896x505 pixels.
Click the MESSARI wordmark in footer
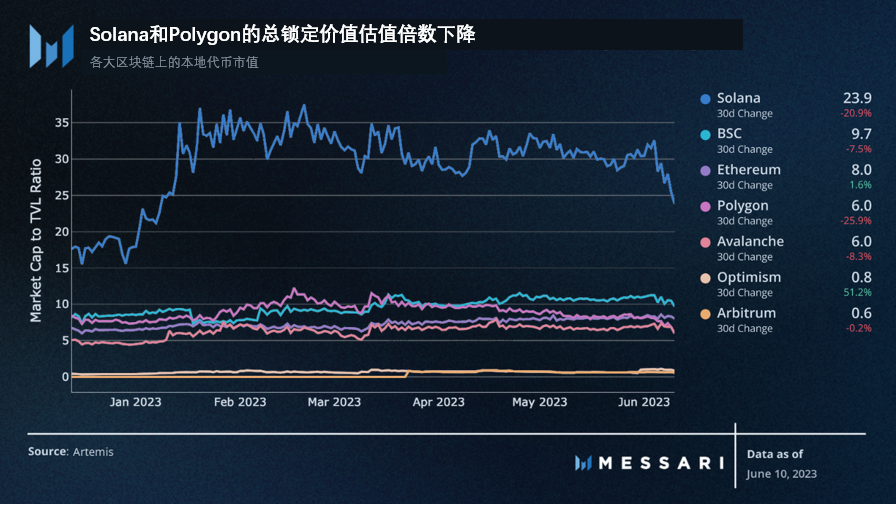click(662, 462)
